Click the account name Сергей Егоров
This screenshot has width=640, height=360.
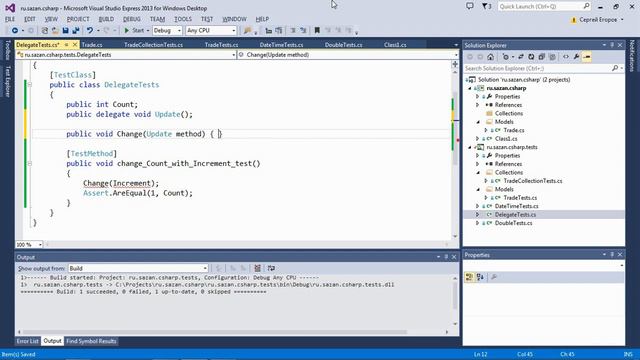click(x=598, y=20)
